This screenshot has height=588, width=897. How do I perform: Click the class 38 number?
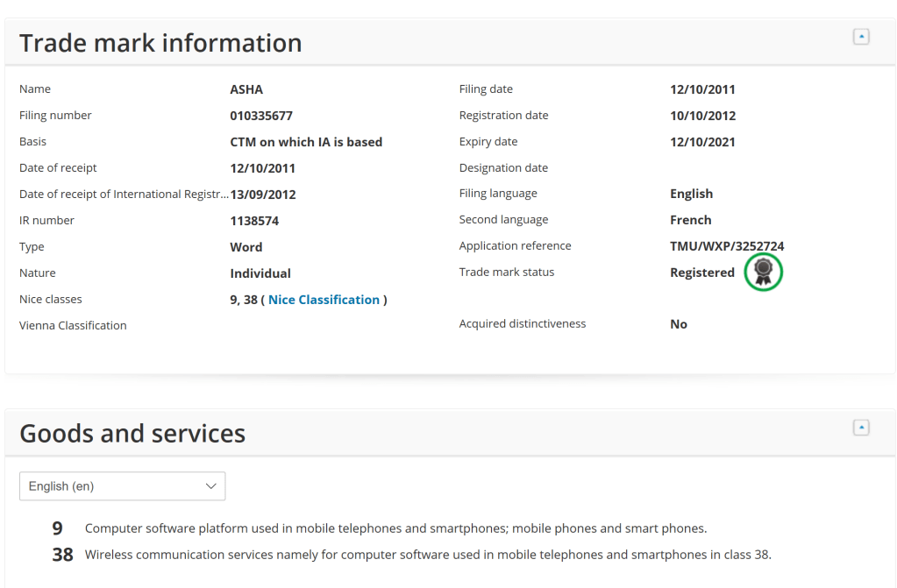[x=62, y=555]
